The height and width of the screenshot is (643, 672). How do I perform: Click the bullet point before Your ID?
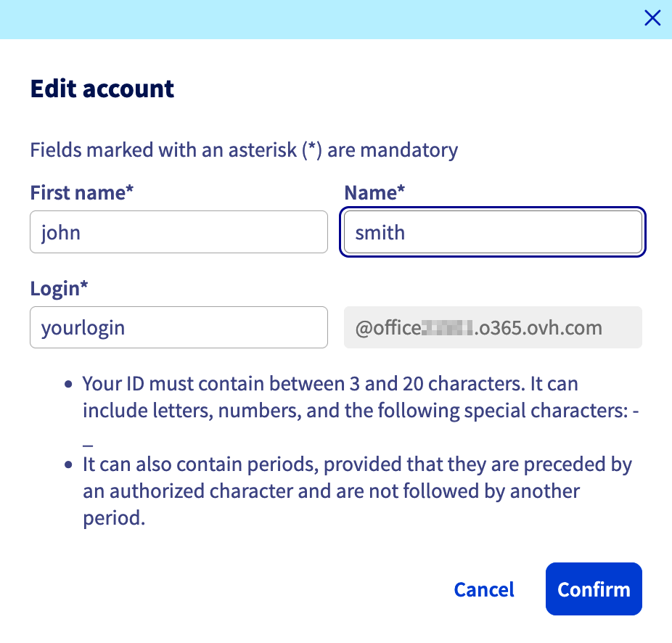(x=68, y=385)
